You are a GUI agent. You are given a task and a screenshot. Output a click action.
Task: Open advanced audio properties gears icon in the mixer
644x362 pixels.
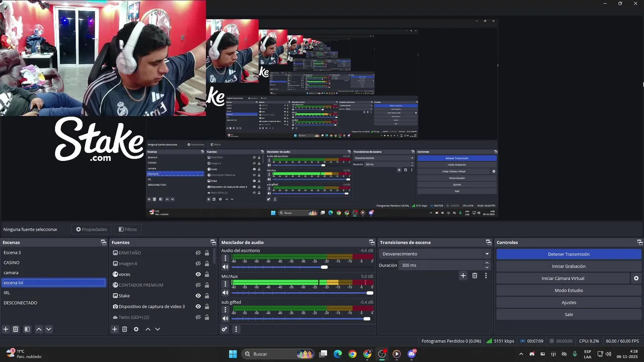[224, 329]
